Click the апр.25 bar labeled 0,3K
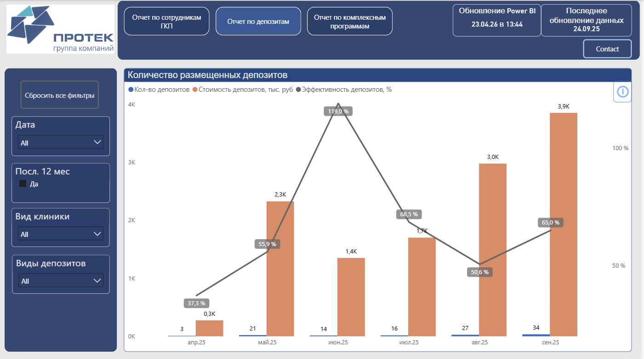Screen dimensions: 644x359 (x=210, y=329)
